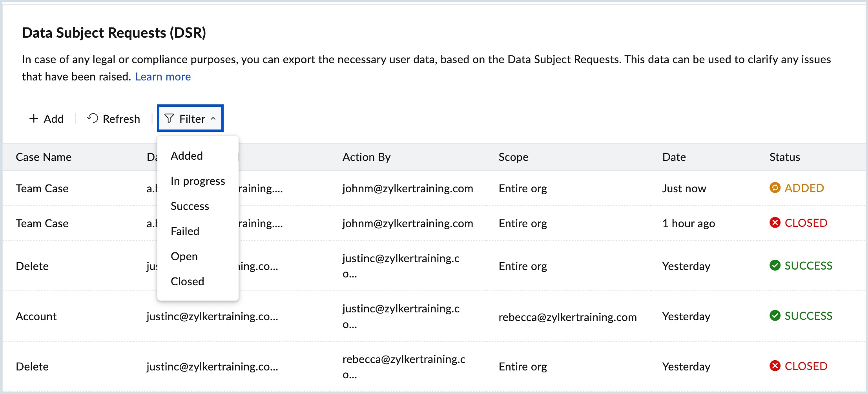Viewport: 868px width, 394px height.
Task: Collapse the Filter dropdown chevron
Action: tap(213, 119)
